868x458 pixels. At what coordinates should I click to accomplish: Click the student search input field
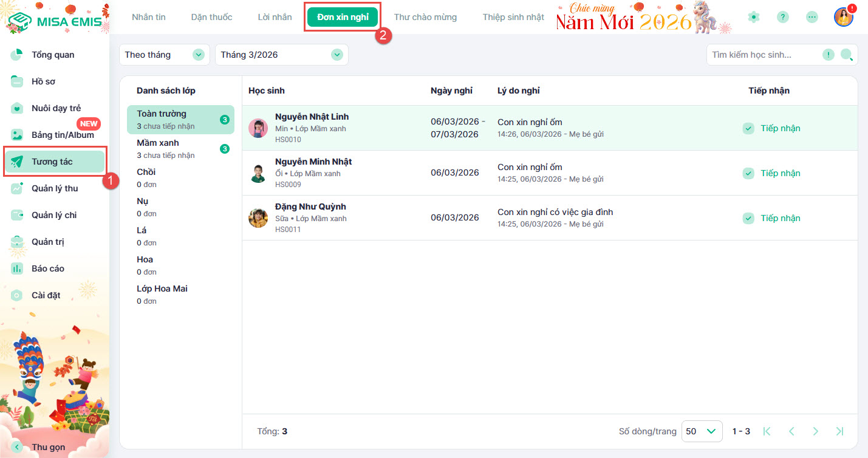click(764, 55)
